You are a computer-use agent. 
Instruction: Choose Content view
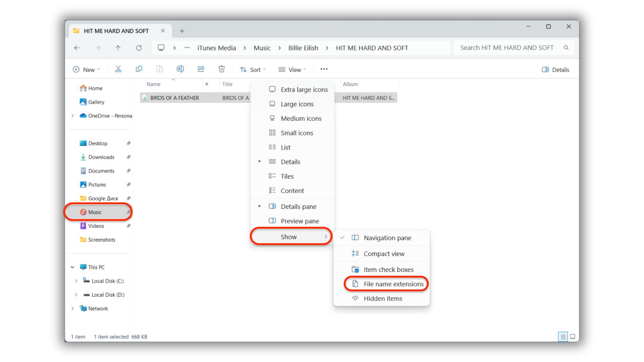coord(292,190)
